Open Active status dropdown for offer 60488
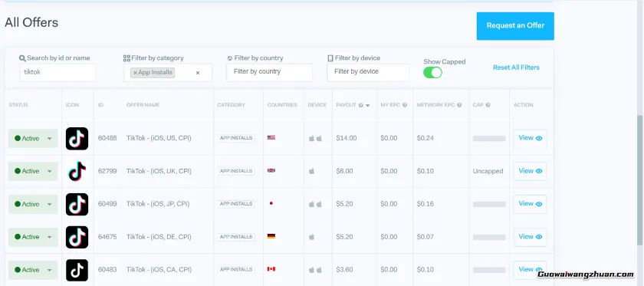This screenshot has width=644, height=286. [33, 139]
